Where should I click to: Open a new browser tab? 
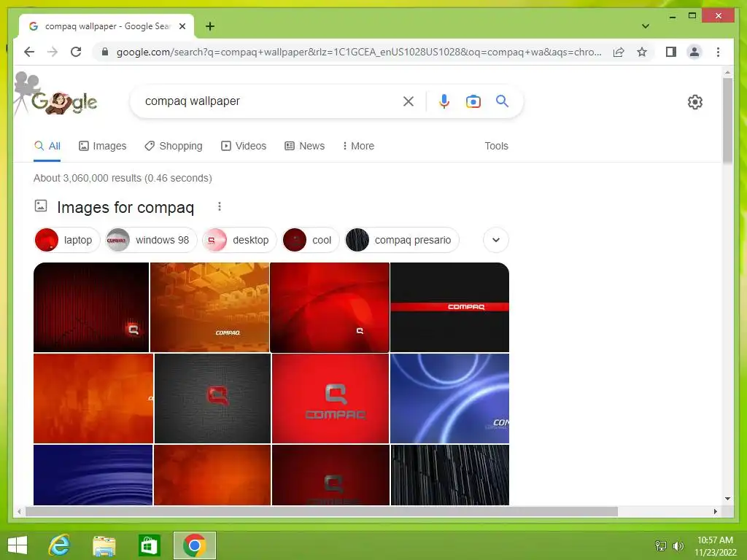(x=210, y=26)
